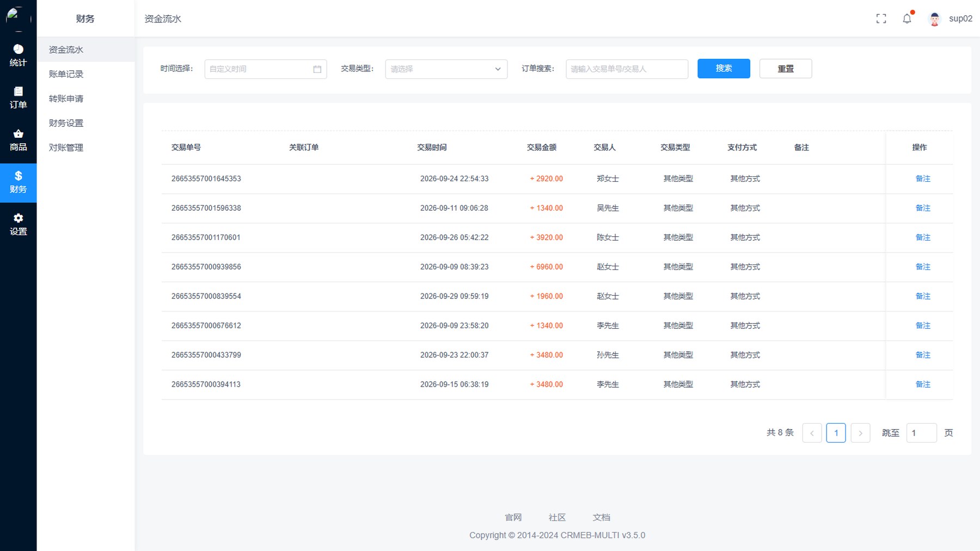The image size is (980, 551).
Task: Click 备注 for order 26653557000839554
Action: [923, 296]
